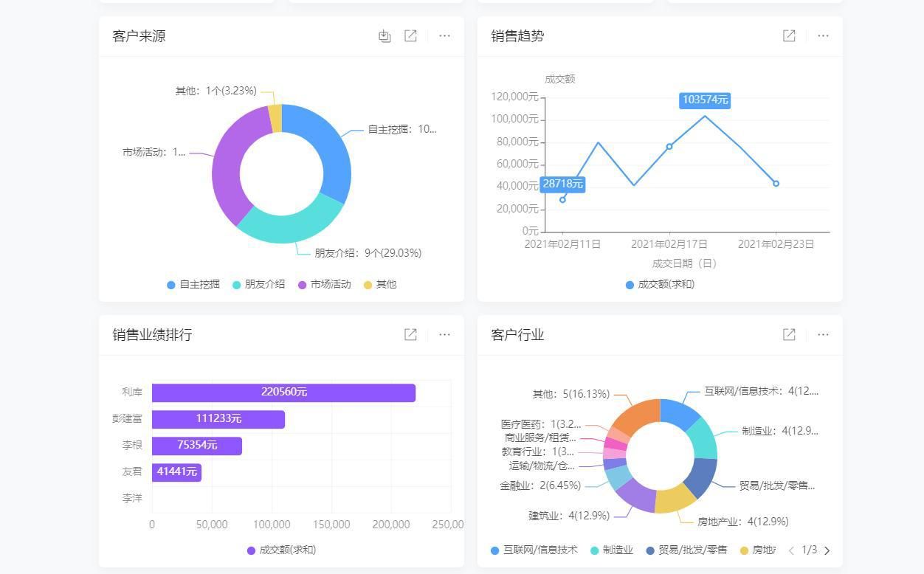Click the next legend page chevron in 客户行业

point(827,550)
